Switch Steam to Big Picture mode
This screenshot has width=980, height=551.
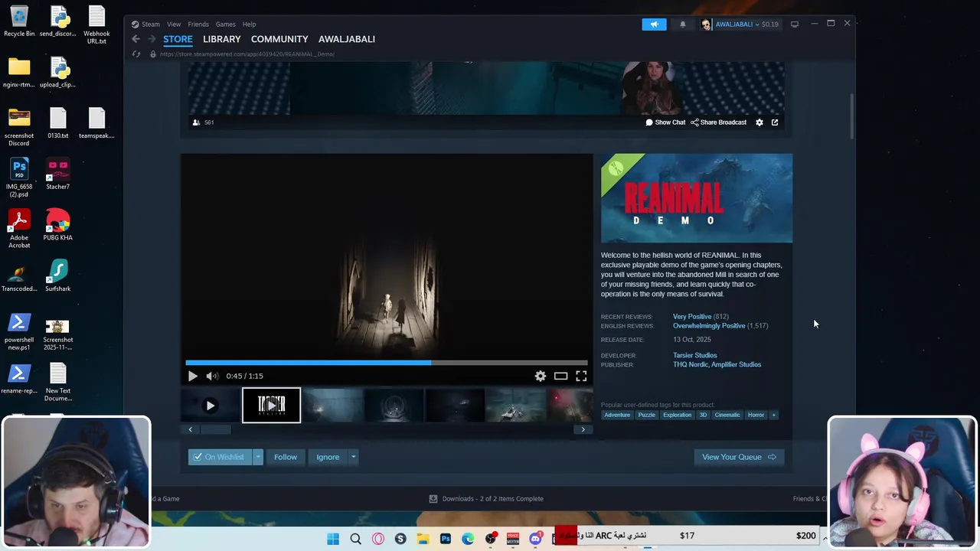[795, 24]
